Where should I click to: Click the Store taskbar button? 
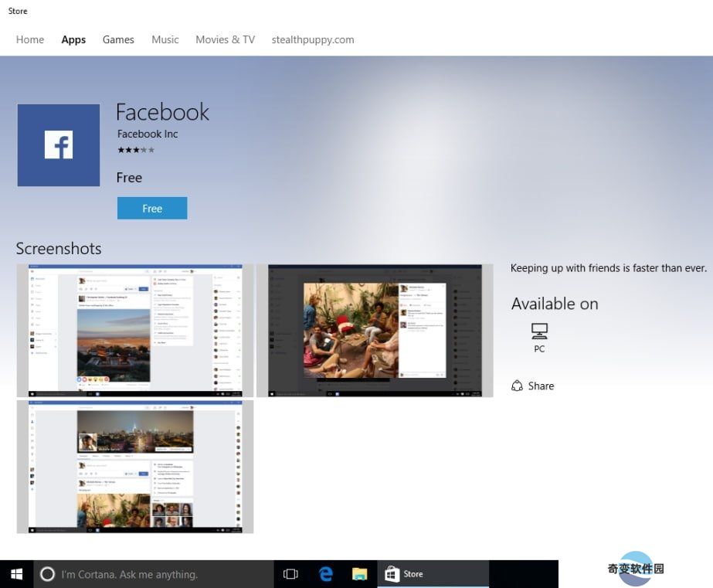pyautogui.click(x=433, y=574)
